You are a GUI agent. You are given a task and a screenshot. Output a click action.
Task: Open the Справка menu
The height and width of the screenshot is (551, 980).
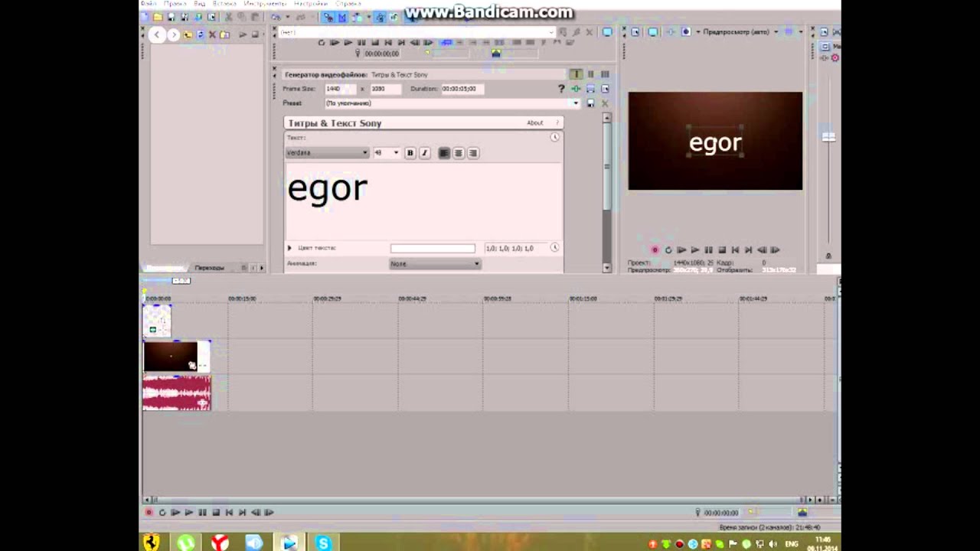click(x=348, y=4)
